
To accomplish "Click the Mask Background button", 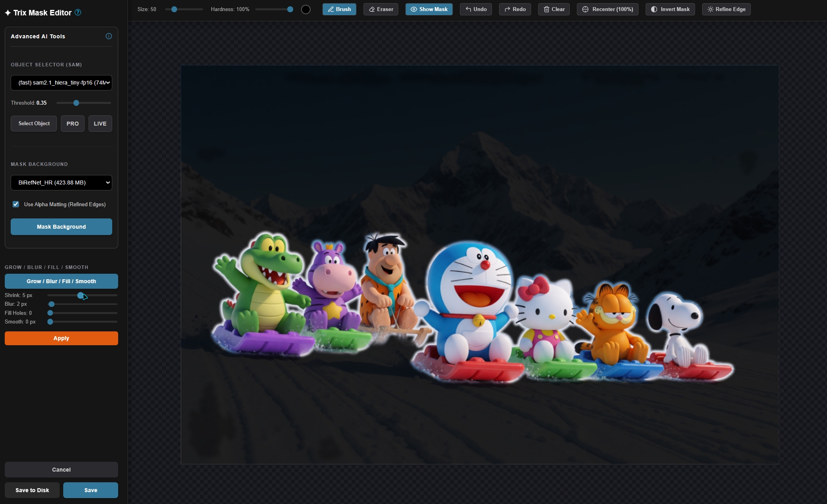I will [61, 227].
